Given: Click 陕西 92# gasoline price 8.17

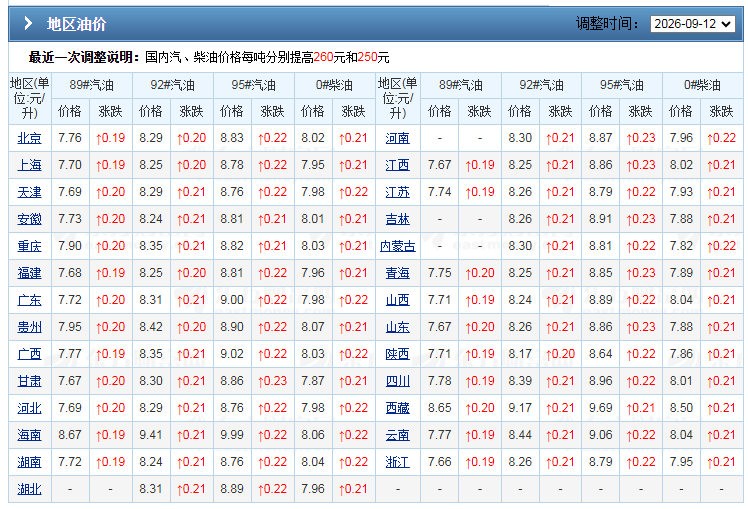Looking at the screenshot, I should pyautogui.click(x=520, y=353).
